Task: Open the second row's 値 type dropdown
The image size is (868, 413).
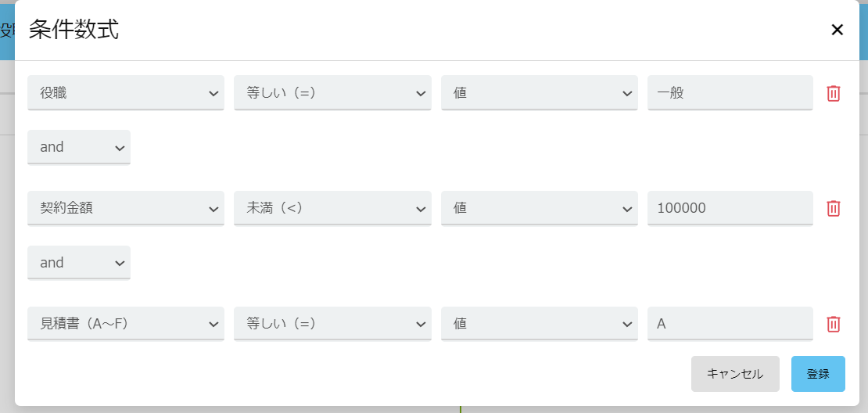Action: tap(539, 208)
